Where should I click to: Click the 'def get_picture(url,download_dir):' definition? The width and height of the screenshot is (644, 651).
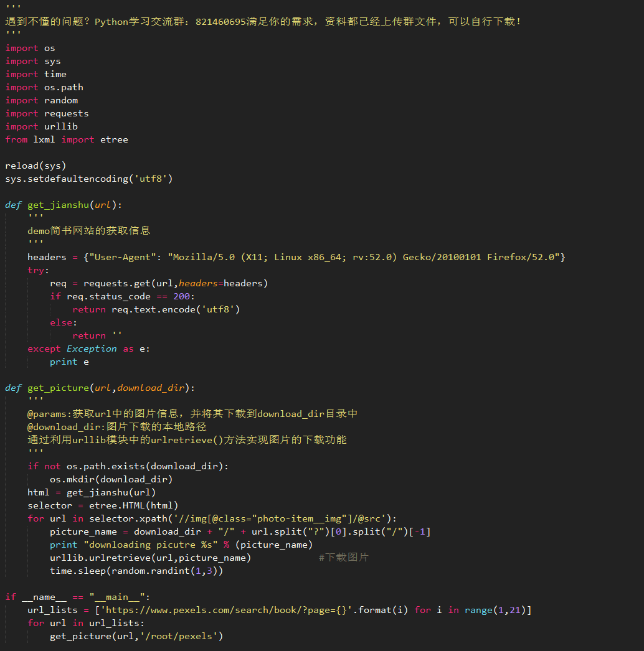(x=100, y=388)
